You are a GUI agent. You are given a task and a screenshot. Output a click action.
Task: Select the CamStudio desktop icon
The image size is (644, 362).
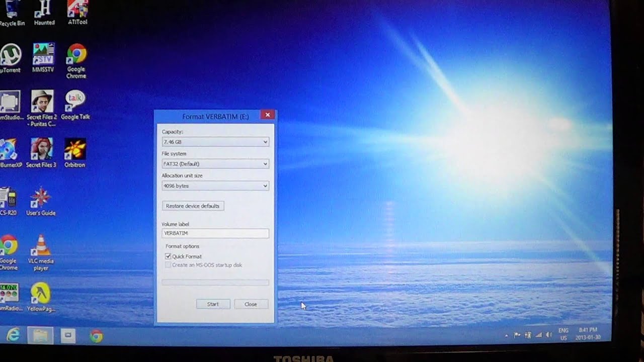tap(11, 105)
